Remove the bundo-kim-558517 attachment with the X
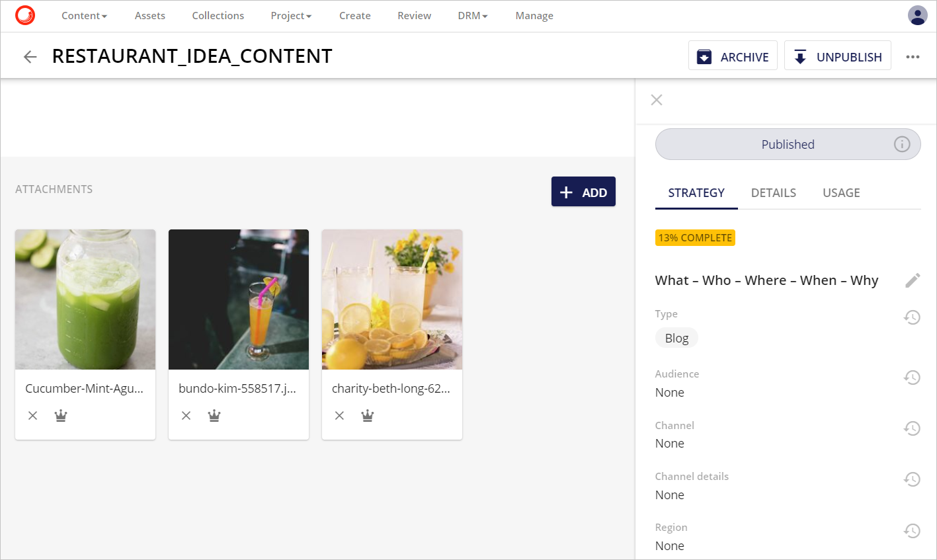The width and height of the screenshot is (937, 560). click(186, 415)
